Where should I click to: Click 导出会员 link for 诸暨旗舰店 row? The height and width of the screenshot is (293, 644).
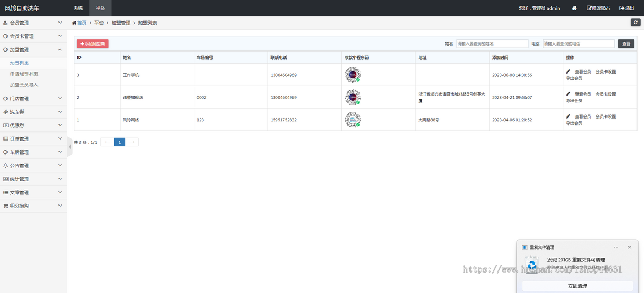[574, 101]
